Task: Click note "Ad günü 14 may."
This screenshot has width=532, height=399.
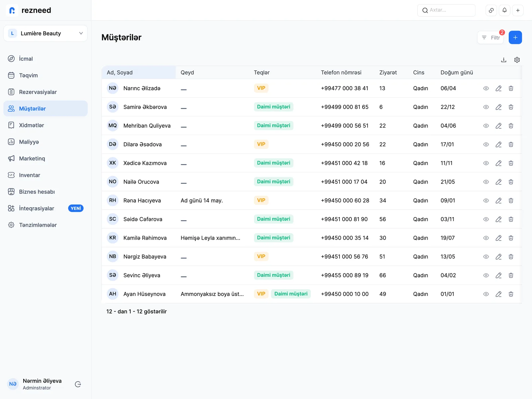Action: point(202,200)
